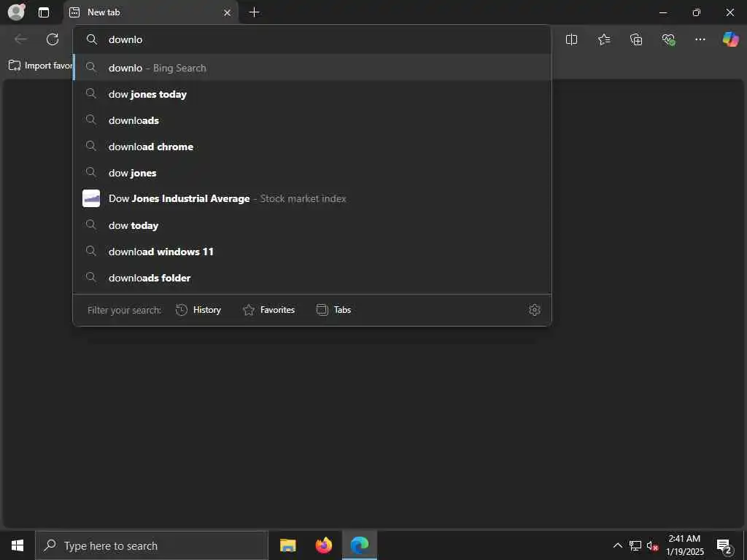Select the 'download chrome' suggestion
Screen dimensions: 747x560
[312, 146]
